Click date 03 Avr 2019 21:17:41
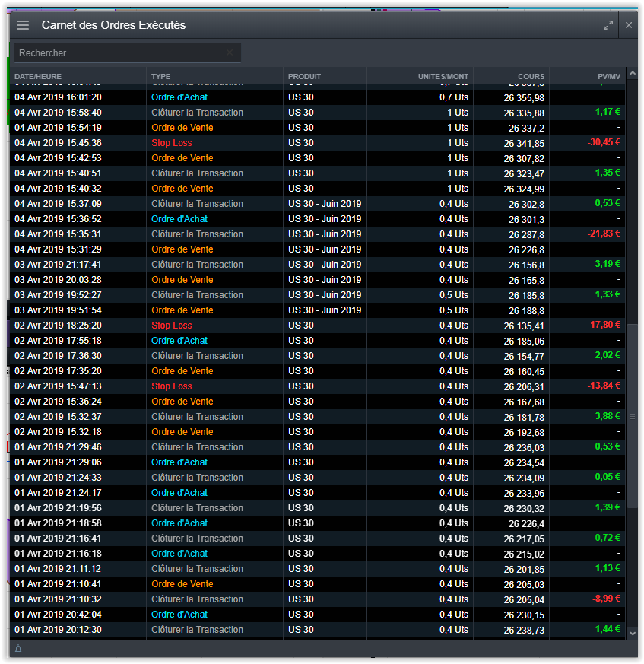Image resolution: width=644 pixels, height=664 pixels. (x=58, y=265)
